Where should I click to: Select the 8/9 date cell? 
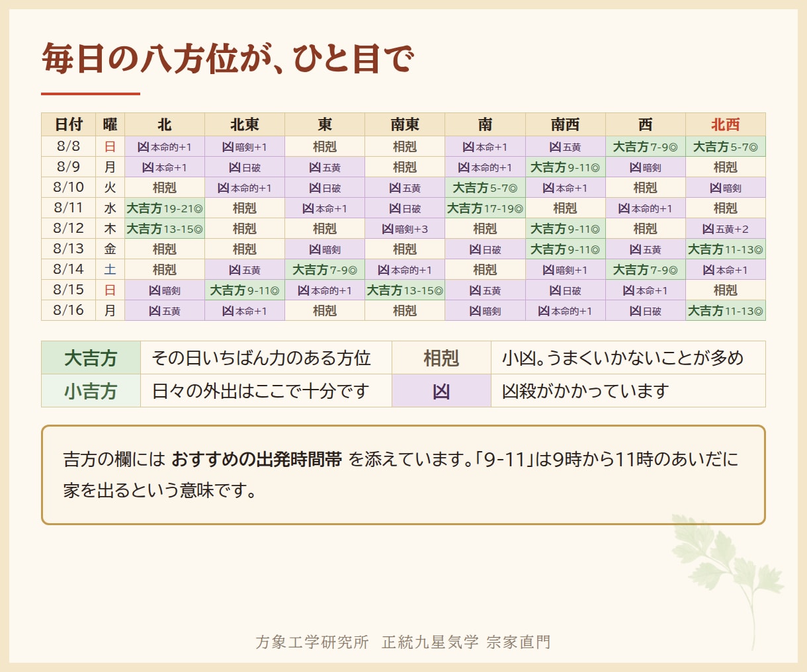click(x=69, y=167)
